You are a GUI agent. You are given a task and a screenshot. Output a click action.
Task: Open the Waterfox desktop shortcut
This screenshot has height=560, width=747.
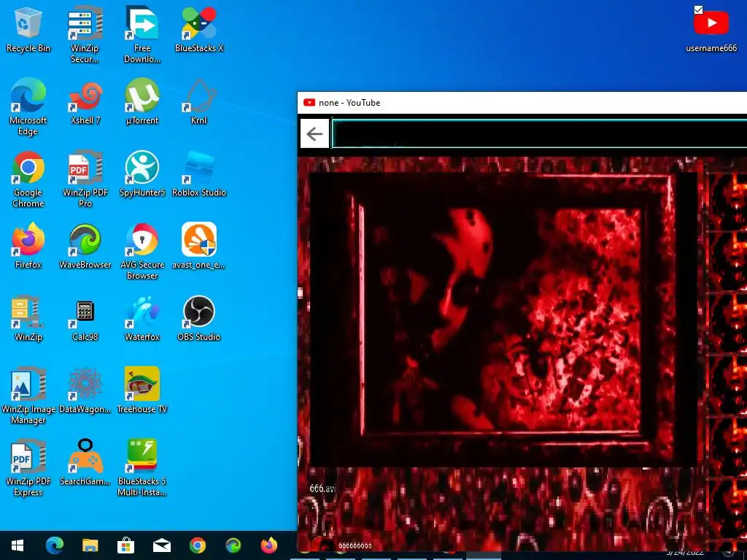pyautogui.click(x=142, y=319)
